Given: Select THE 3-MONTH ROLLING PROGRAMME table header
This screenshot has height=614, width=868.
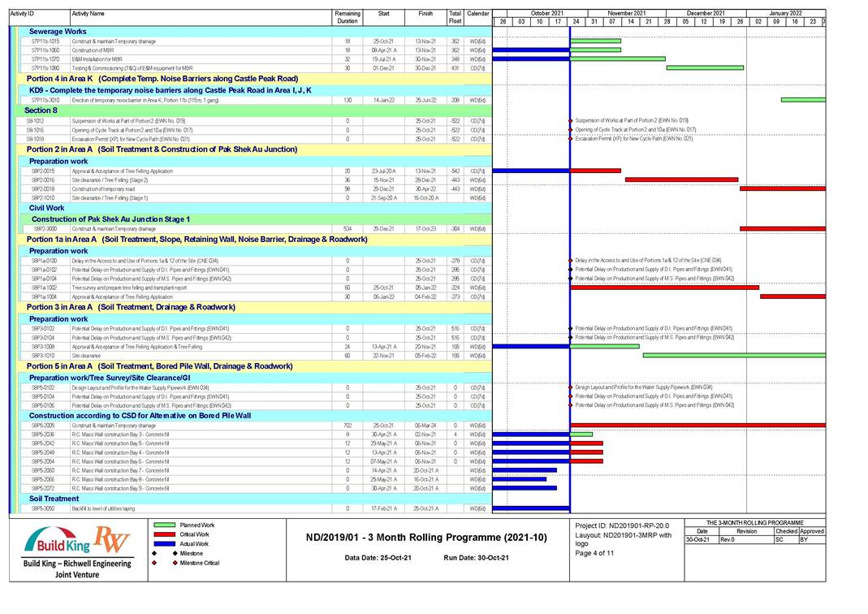Looking at the screenshot, I should pyautogui.click(x=755, y=523).
